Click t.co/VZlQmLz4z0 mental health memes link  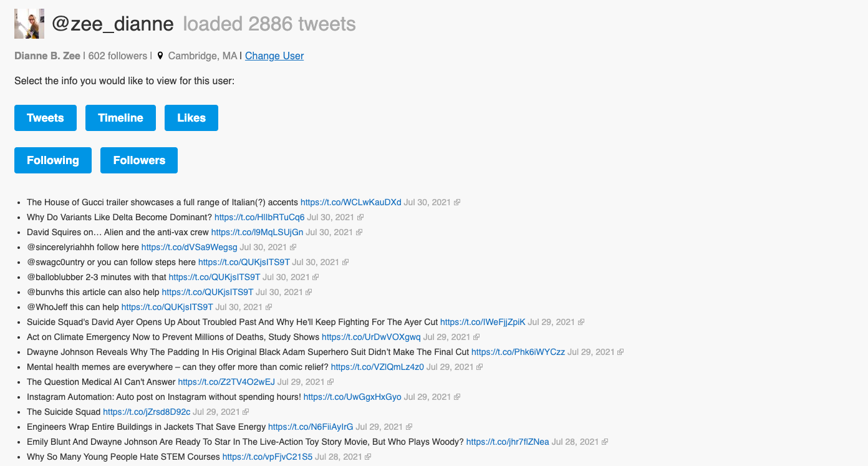coord(377,367)
